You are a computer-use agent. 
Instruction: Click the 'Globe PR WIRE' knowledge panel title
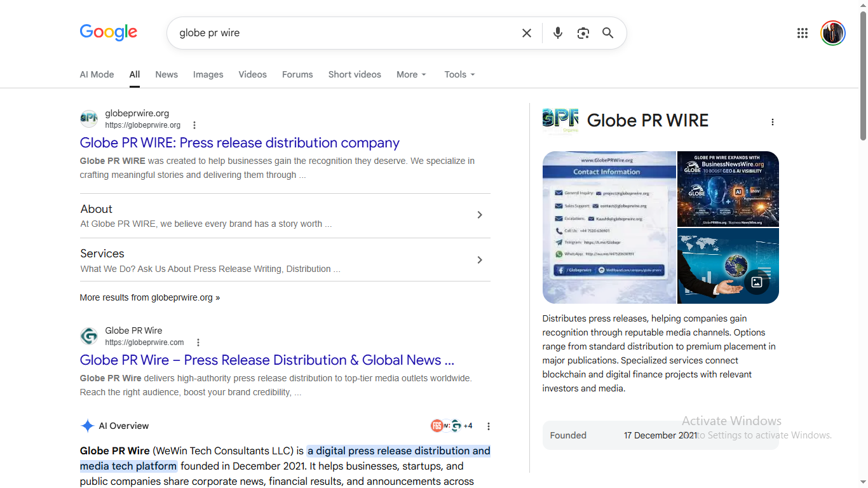point(648,121)
